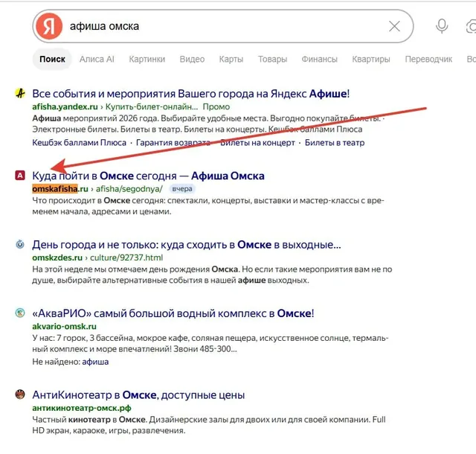
Task: Open the Квартиры tab
Action: [x=371, y=59]
